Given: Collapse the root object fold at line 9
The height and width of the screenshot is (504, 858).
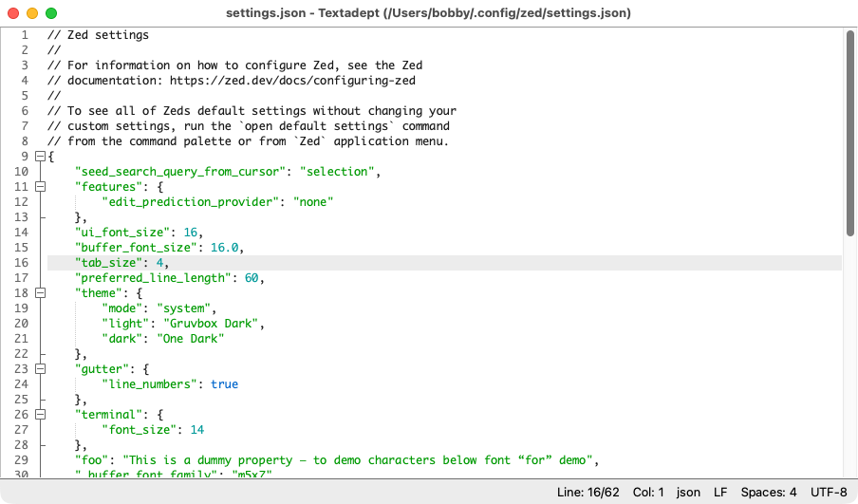Looking at the screenshot, I should [x=40, y=157].
